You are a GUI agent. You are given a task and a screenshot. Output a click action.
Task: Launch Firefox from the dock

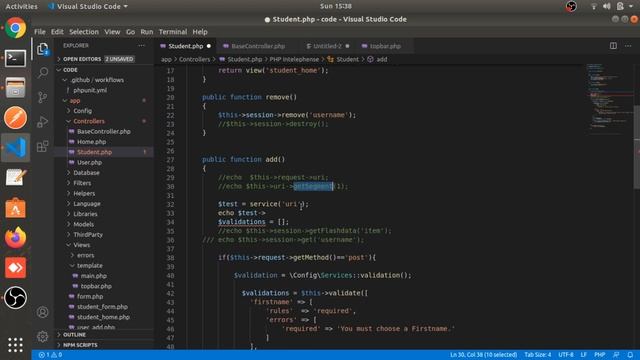click(16, 238)
